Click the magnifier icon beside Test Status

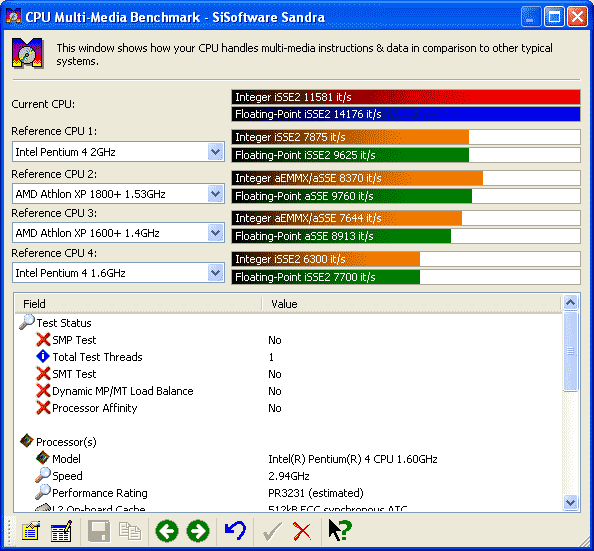coord(27,322)
